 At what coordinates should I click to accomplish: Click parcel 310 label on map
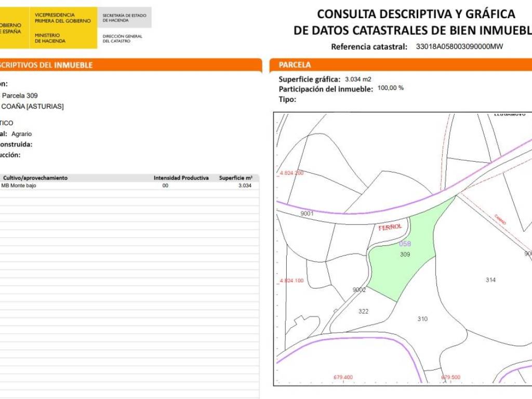(422, 319)
